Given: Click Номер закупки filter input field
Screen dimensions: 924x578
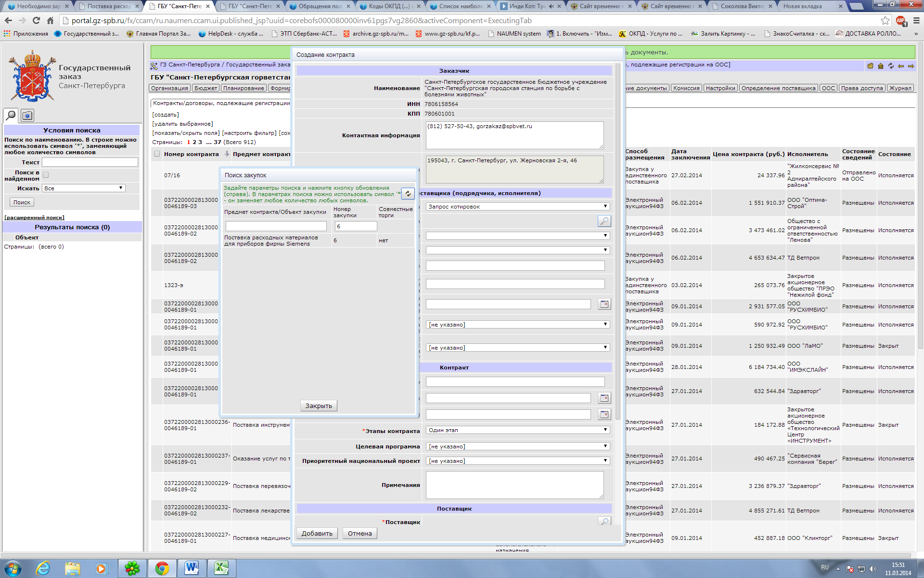Looking at the screenshot, I should click(356, 226).
